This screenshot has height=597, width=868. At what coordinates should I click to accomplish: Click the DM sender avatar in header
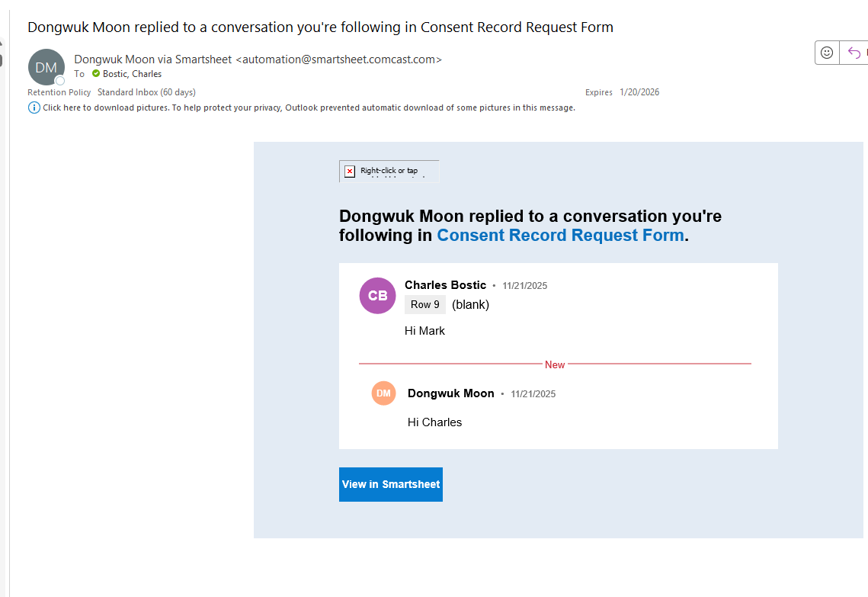click(46, 67)
